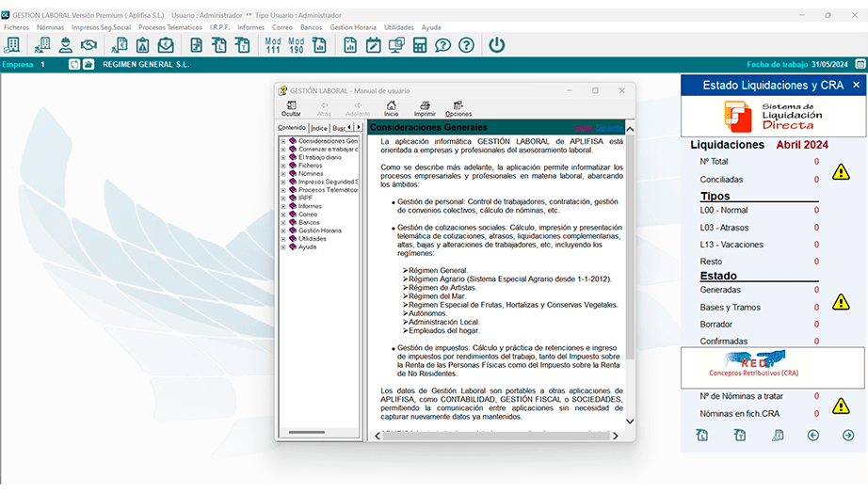
Task: Open the circled question mark help icon
Action: (x=466, y=45)
